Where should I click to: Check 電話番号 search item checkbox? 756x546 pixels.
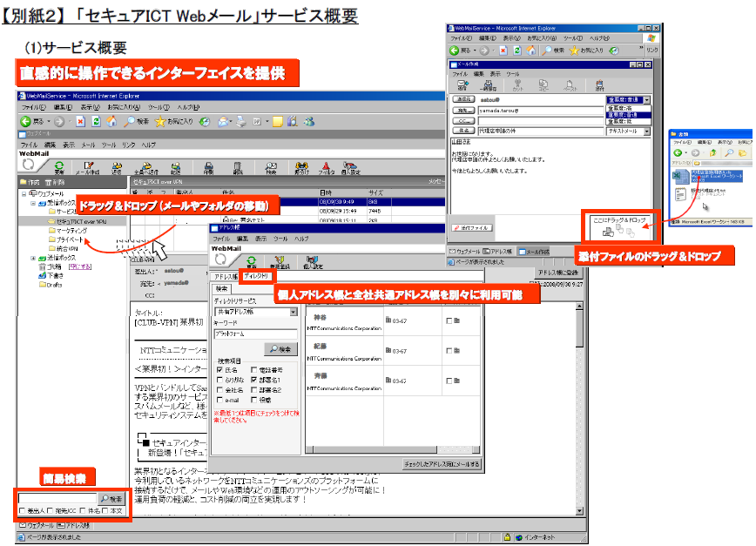click(253, 369)
